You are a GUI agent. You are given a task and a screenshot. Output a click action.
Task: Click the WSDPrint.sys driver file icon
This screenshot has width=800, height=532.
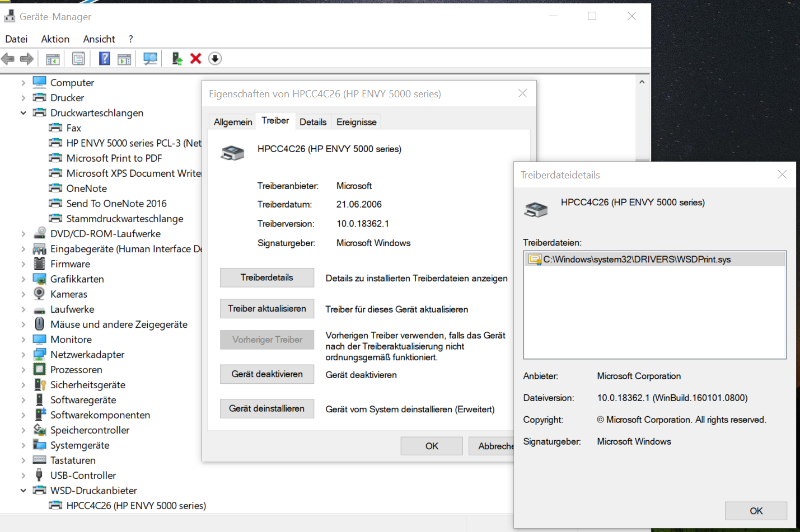tap(535, 260)
